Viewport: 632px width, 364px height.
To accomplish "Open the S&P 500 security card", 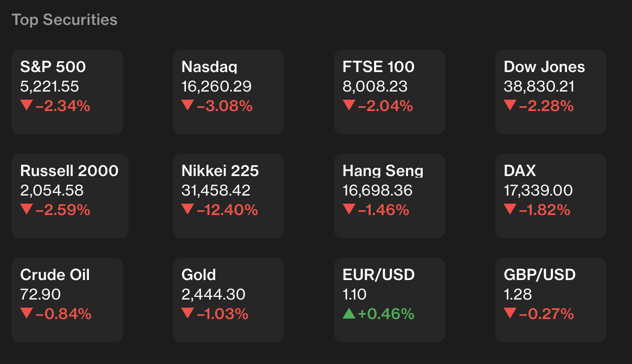I will pos(67,92).
